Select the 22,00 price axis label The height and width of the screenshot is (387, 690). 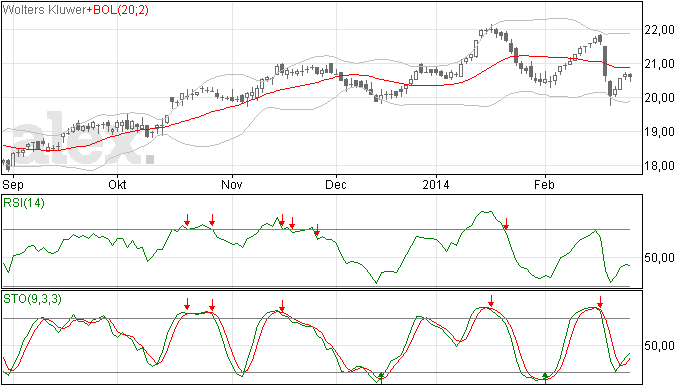pyautogui.click(x=659, y=30)
